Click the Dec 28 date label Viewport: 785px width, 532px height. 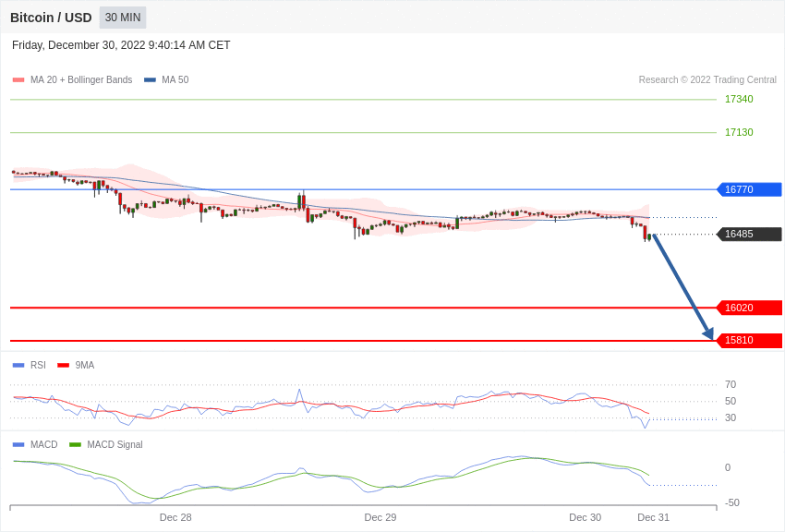pos(175,517)
